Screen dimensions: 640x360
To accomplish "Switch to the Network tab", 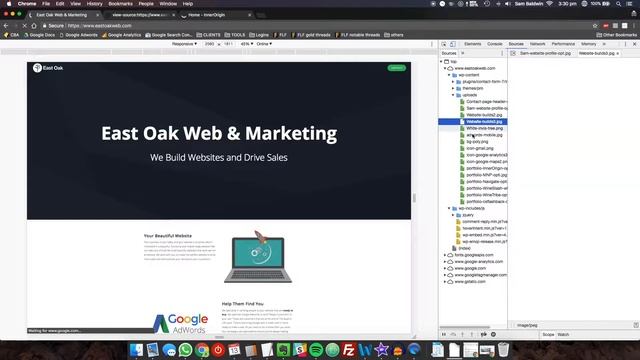I will tap(537, 44).
